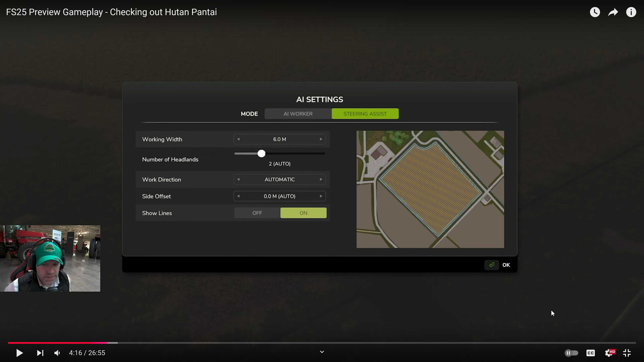Set Show Lines to ON
Viewport: 644px width, 362px height.
click(303, 213)
